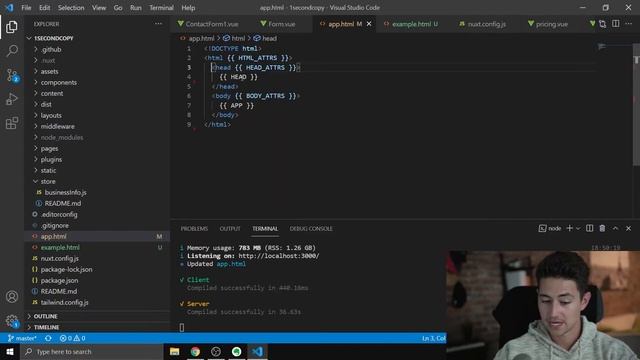Expand the OUTLINE section
This screenshot has width=640, height=360.
pos(46,316)
